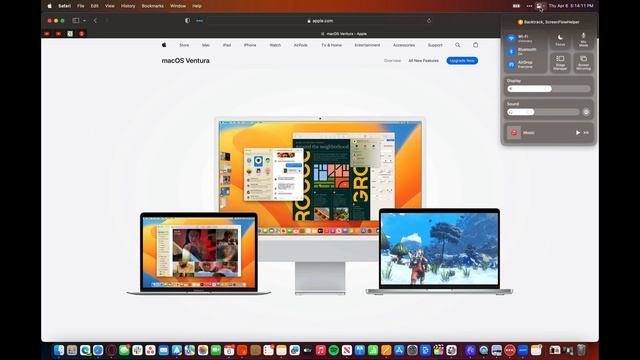Open the View menu
The height and width of the screenshot is (360, 640).
pyautogui.click(x=110, y=6)
